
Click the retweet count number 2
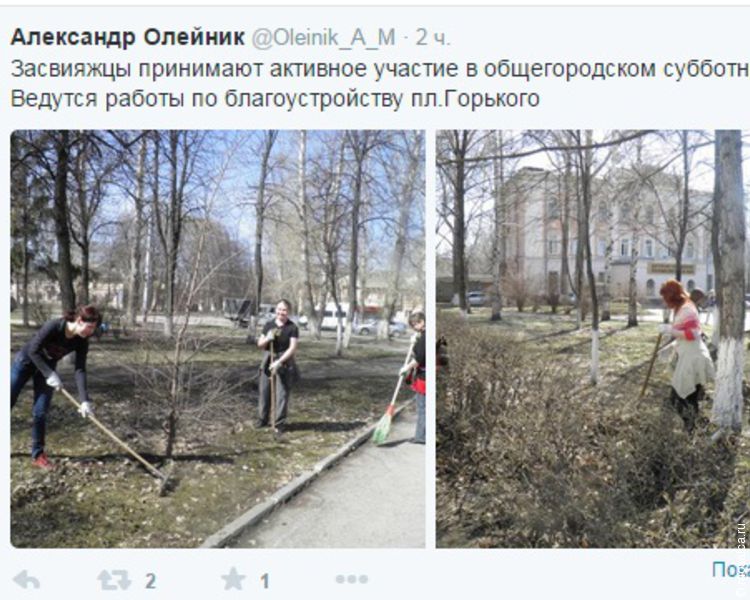(150, 581)
